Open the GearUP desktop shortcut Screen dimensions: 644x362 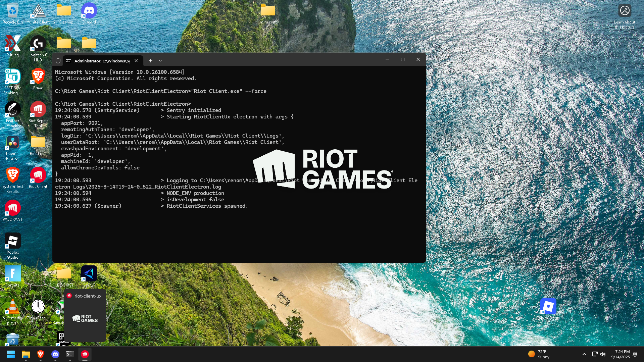tap(89, 276)
